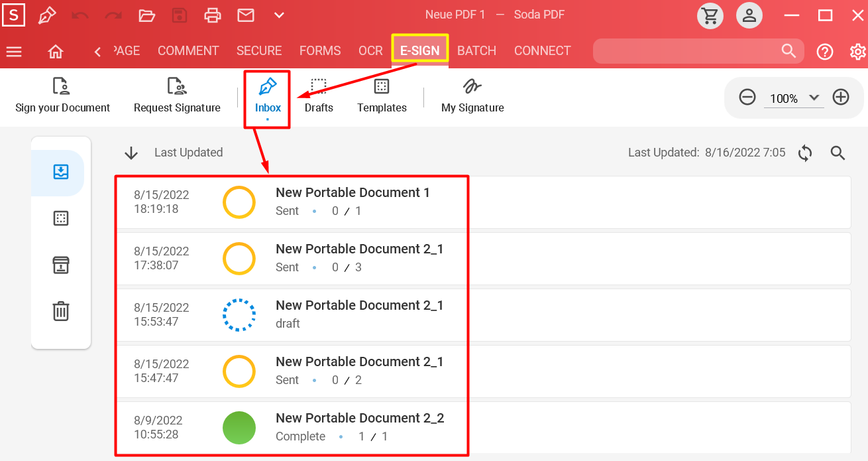Switch to the BATCH tab

[x=476, y=51]
